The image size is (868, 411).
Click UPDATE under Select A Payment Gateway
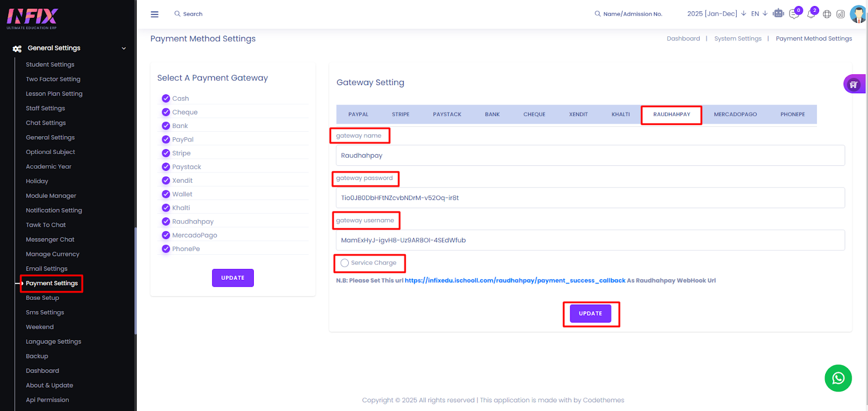[x=233, y=278]
